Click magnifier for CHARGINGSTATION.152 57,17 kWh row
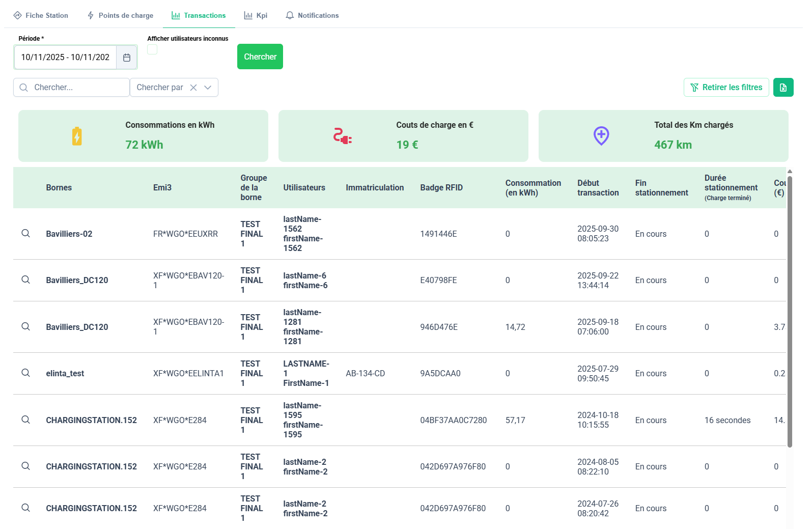812x529 pixels. [25, 420]
